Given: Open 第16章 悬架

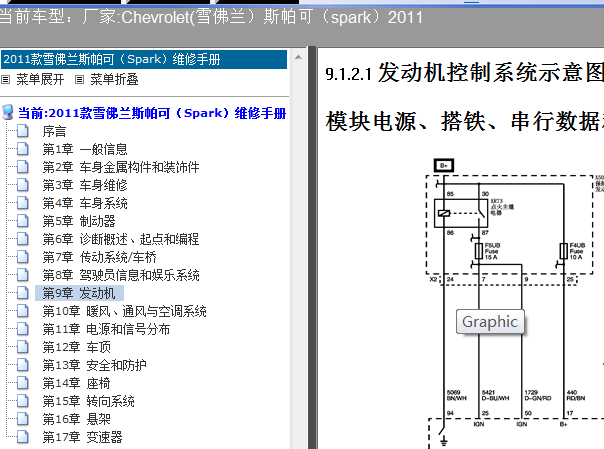Looking at the screenshot, I should click(x=77, y=419).
